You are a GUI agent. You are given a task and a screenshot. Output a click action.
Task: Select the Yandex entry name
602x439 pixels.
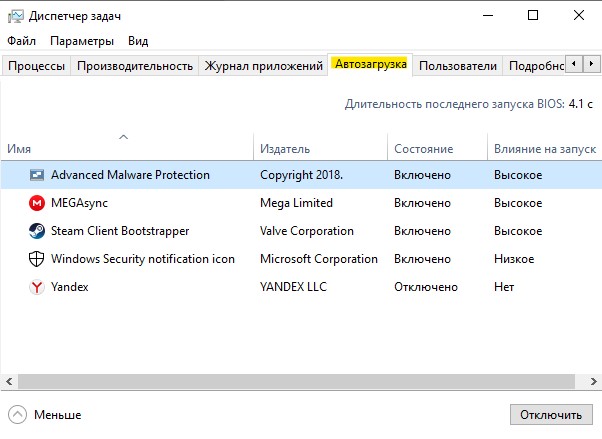(69, 287)
